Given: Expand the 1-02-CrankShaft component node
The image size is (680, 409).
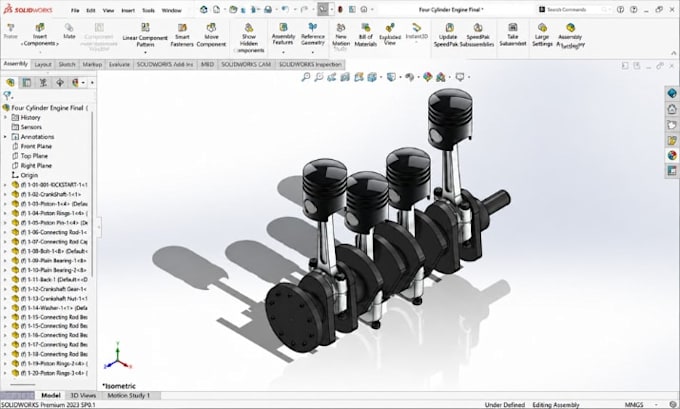Looking at the screenshot, I should (x=5, y=194).
